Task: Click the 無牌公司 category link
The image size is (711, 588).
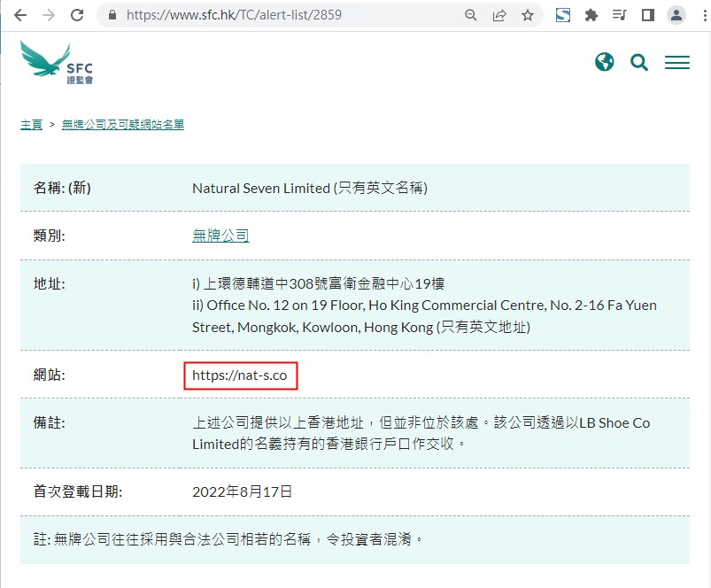Action: [x=220, y=236]
